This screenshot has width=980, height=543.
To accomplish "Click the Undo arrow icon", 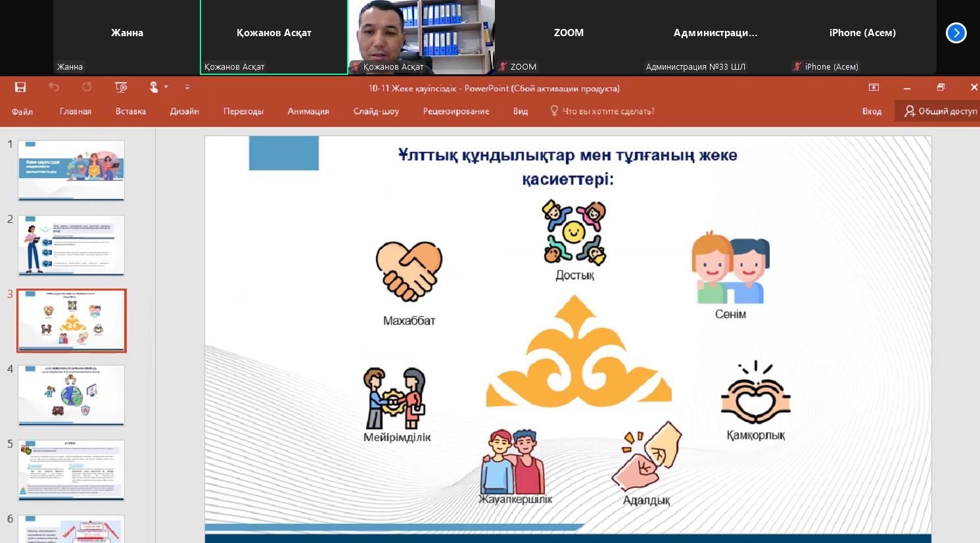I will point(54,87).
